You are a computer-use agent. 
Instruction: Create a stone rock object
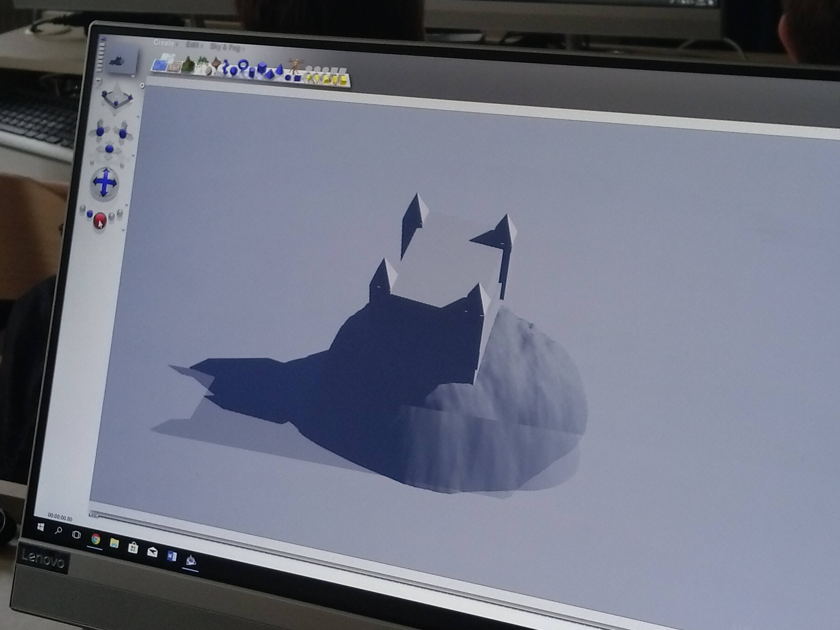tap(209, 71)
